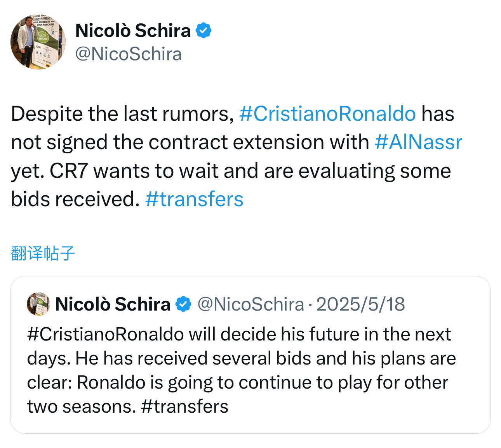Click #transfers text in quoted post

point(185,406)
